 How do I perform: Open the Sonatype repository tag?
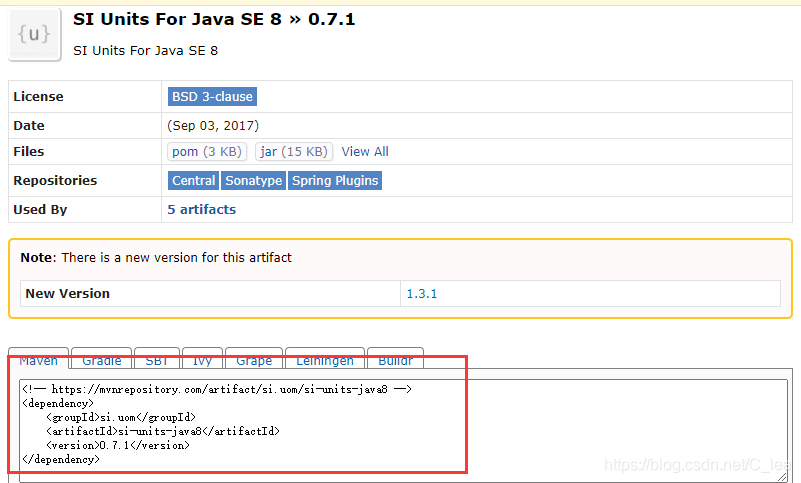(x=253, y=180)
